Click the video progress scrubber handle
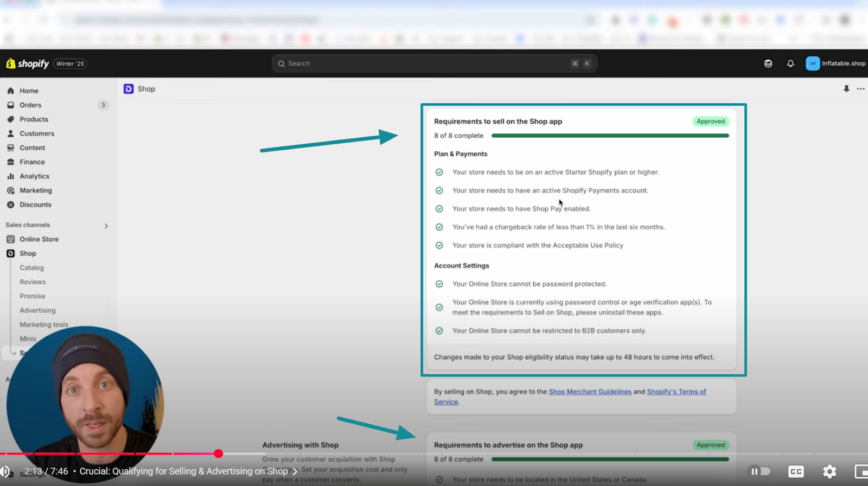This screenshot has width=868, height=486. click(x=218, y=453)
